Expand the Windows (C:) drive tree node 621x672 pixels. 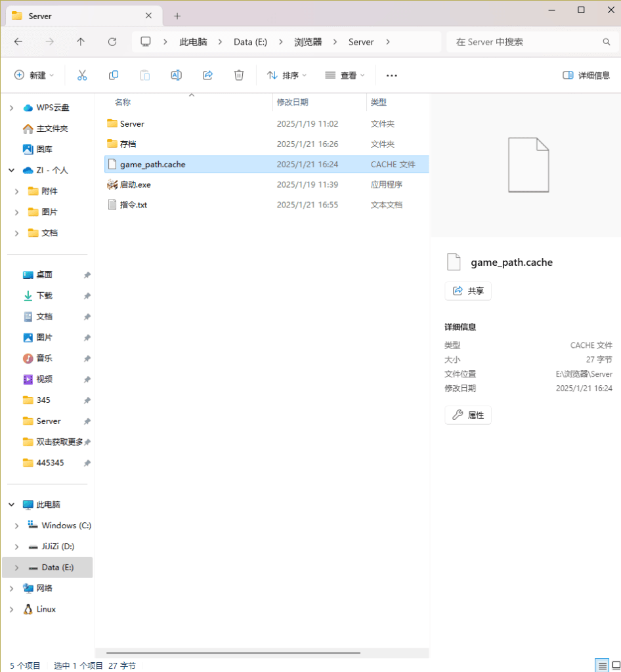(x=18, y=526)
